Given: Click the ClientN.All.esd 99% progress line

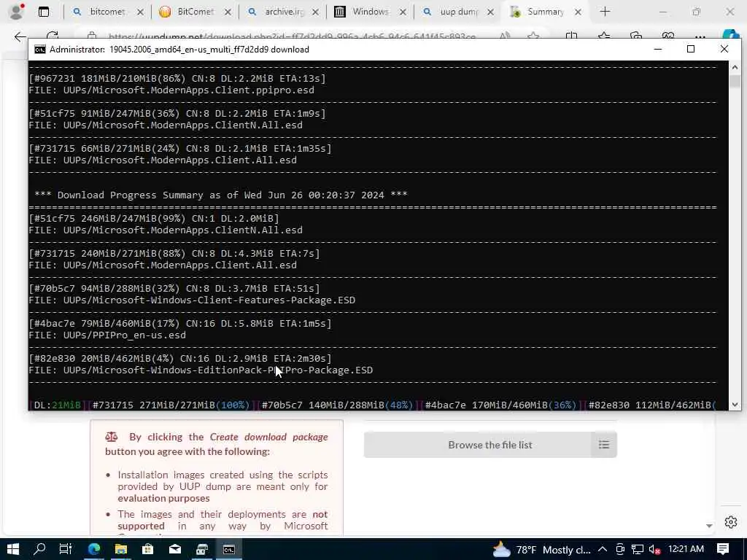Looking at the screenshot, I should [x=154, y=219].
